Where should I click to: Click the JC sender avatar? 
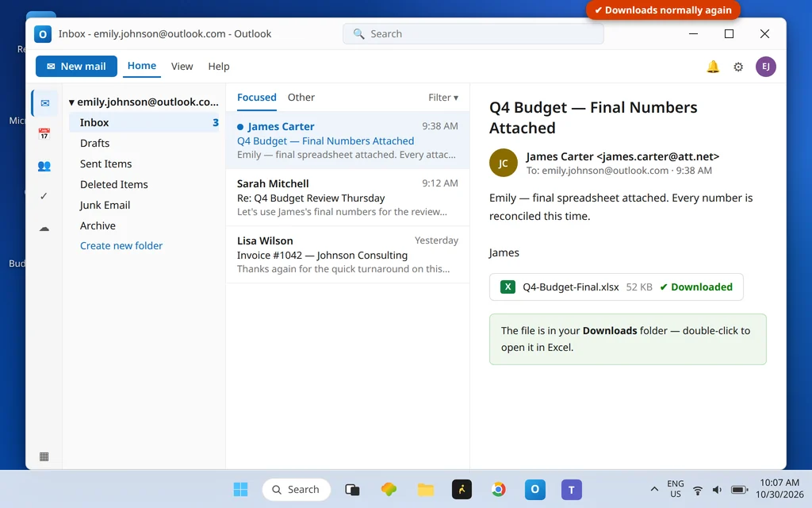tap(504, 163)
